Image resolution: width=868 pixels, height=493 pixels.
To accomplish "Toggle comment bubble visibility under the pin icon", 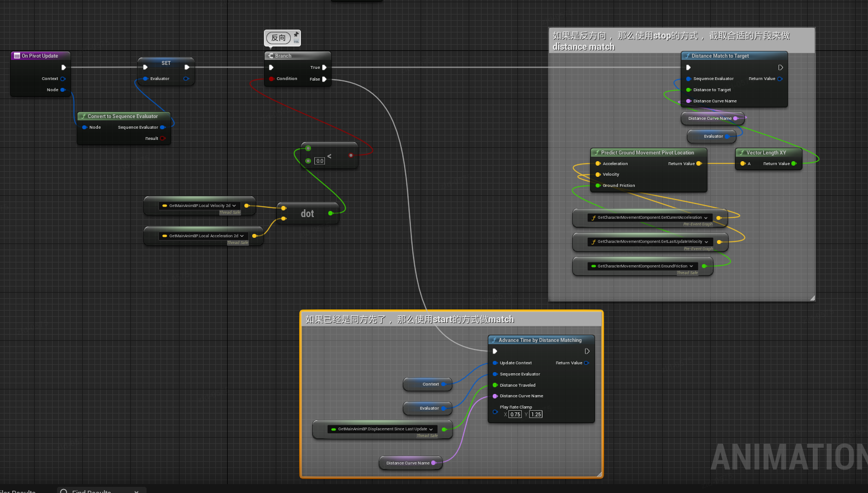I will tap(296, 42).
